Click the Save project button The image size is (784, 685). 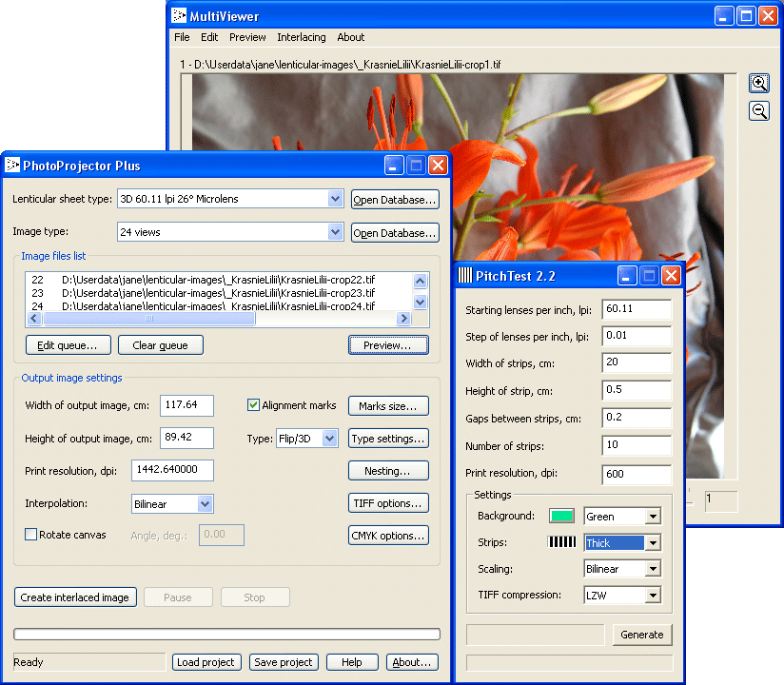point(284,662)
